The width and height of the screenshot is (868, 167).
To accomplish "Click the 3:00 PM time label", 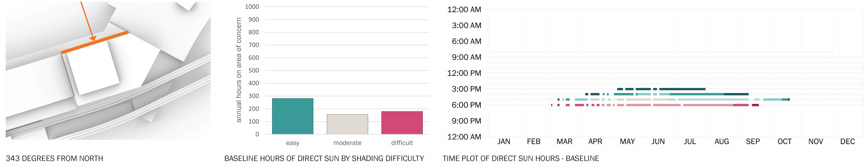I will coord(466,89).
